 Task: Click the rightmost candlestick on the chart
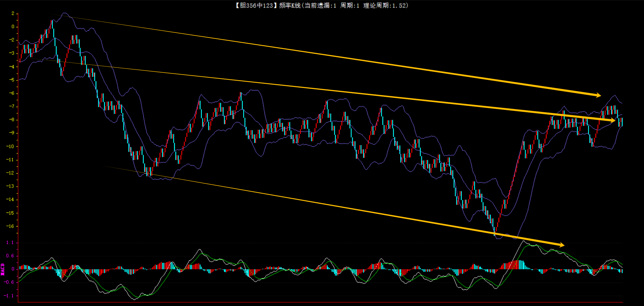(622, 122)
